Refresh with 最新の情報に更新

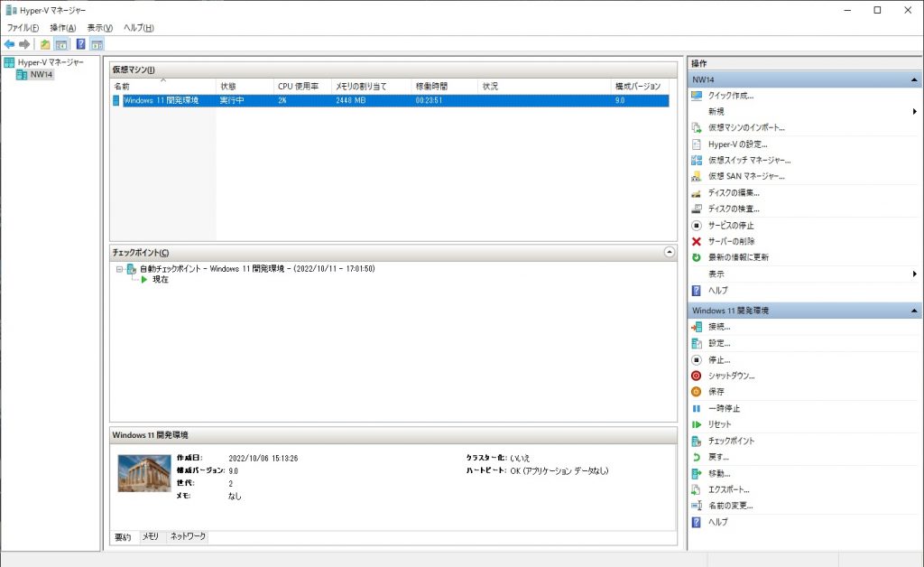point(738,257)
